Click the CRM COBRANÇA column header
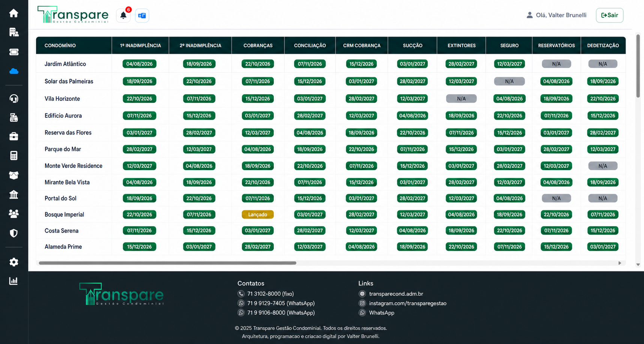The height and width of the screenshot is (344, 644). 362,45
